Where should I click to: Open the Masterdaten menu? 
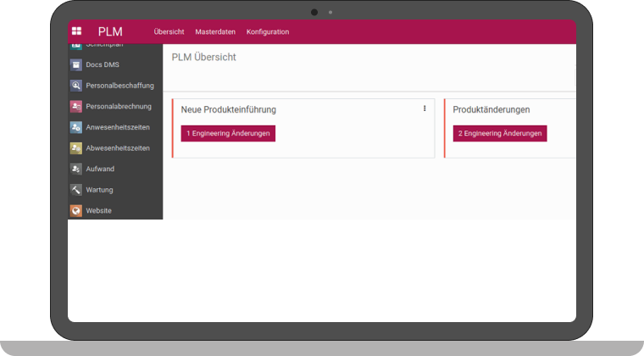(x=215, y=32)
